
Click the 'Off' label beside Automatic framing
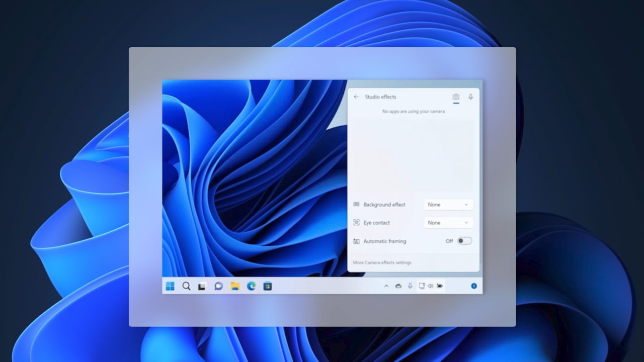[449, 241]
